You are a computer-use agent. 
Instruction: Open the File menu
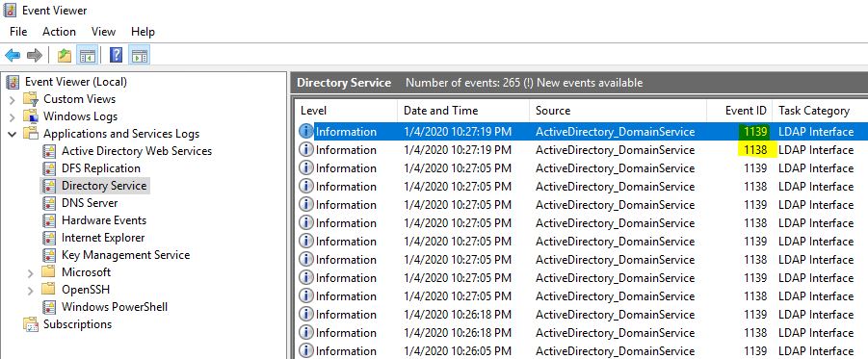pos(18,32)
